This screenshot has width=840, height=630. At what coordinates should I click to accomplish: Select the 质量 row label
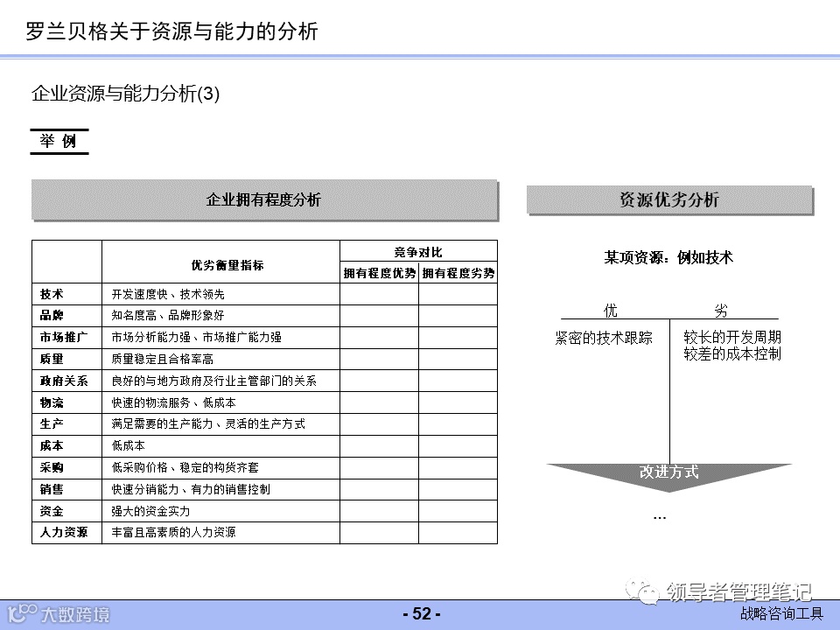point(52,359)
